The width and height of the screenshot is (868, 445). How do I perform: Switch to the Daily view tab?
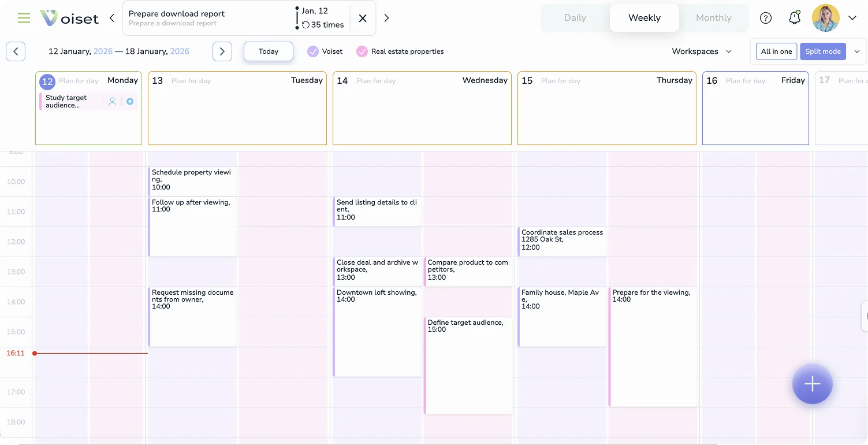click(x=575, y=18)
